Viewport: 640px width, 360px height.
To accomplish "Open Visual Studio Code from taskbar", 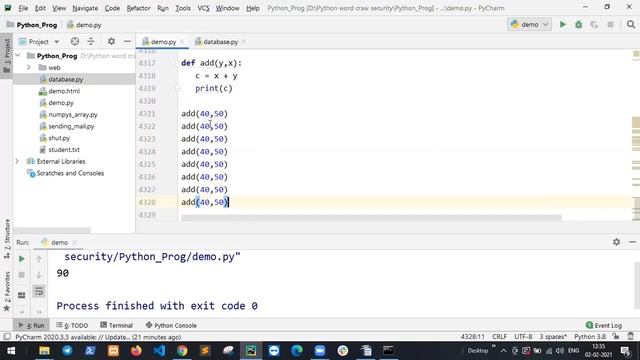I will coord(159,351).
